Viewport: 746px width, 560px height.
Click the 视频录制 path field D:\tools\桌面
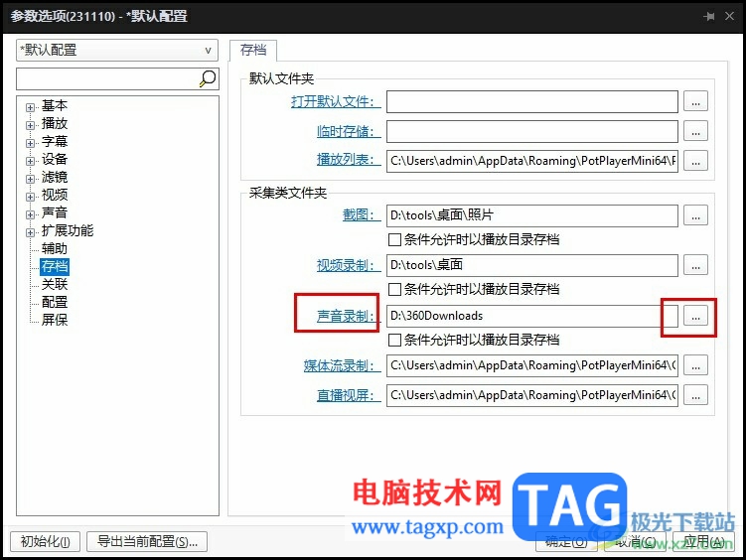coord(531,265)
